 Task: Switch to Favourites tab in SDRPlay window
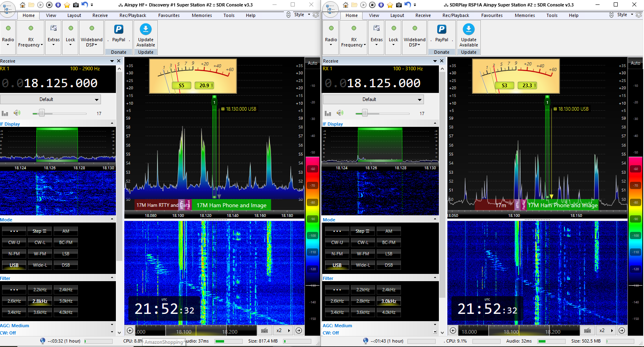pos(492,15)
